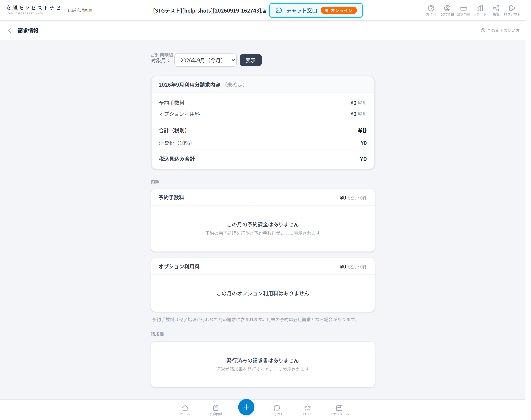The image size is (531, 420).
Task: Go back using the left arrow
Action: pos(10,30)
